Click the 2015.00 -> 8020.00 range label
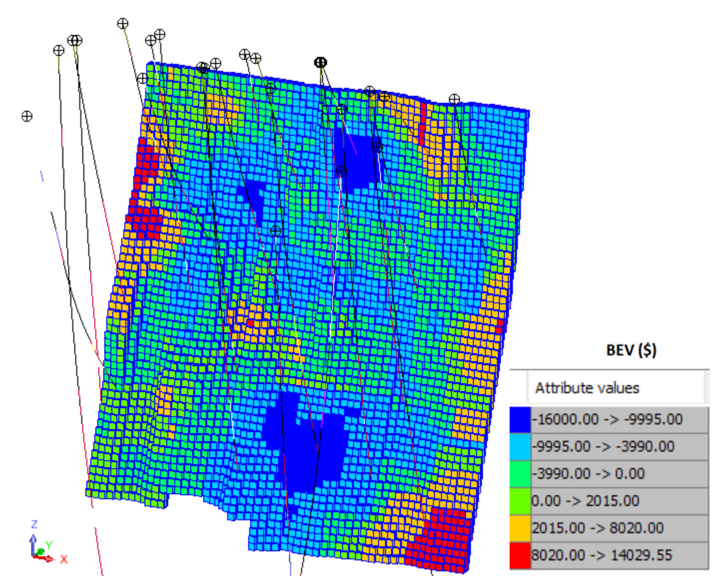Screen dimensions: 725x588 [x=597, y=528]
